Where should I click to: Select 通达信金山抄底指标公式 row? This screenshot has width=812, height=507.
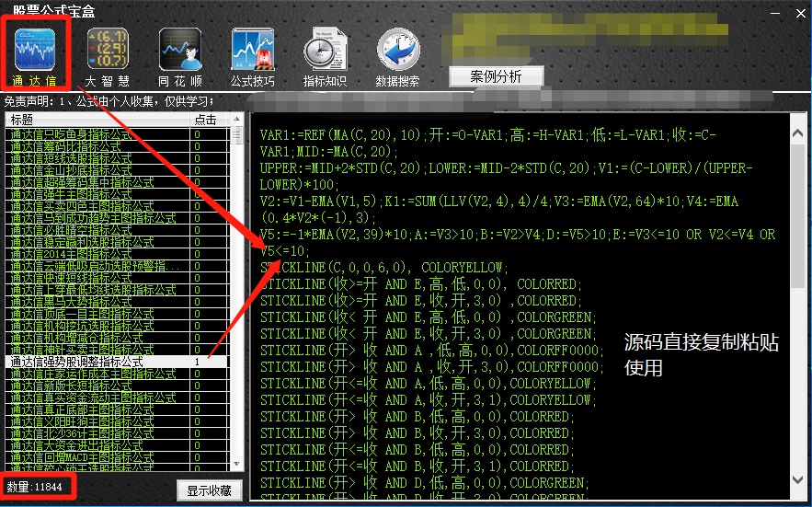coord(118,170)
